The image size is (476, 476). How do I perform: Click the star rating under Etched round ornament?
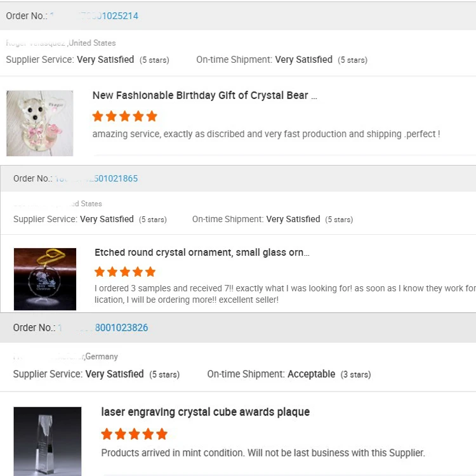point(125,272)
